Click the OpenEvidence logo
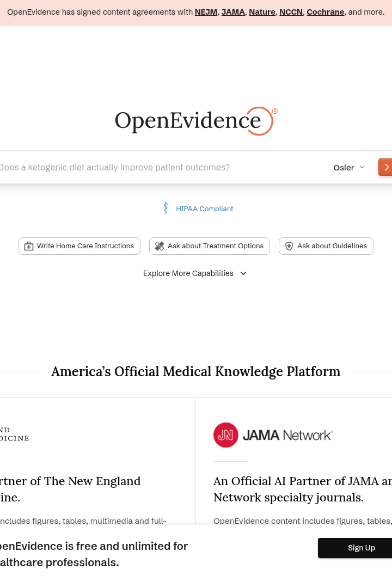The width and height of the screenshot is (392, 588). pos(196,121)
